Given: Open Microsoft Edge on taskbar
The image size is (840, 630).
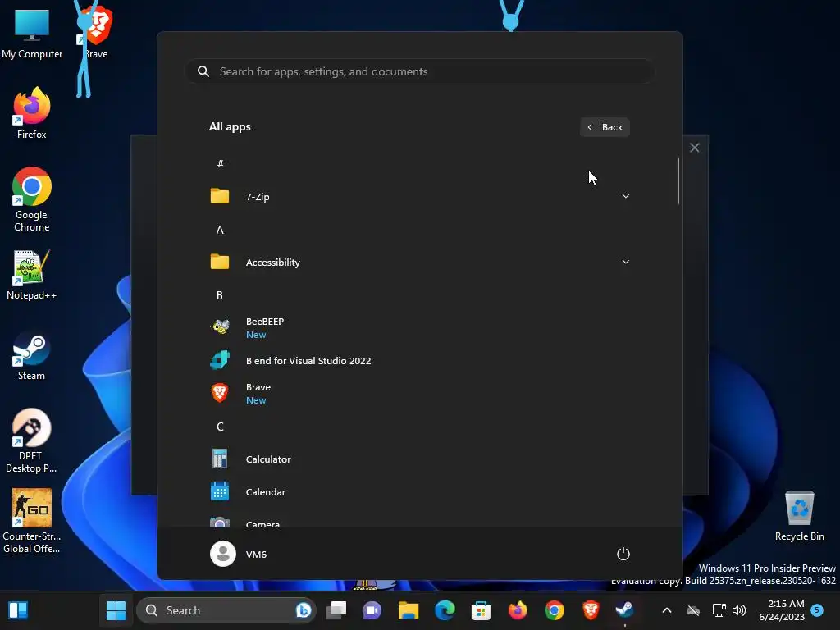Looking at the screenshot, I should (445, 610).
